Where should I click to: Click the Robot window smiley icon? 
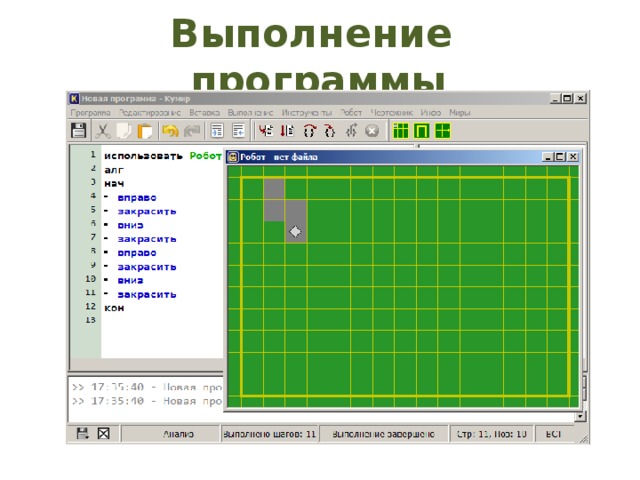[x=233, y=157]
